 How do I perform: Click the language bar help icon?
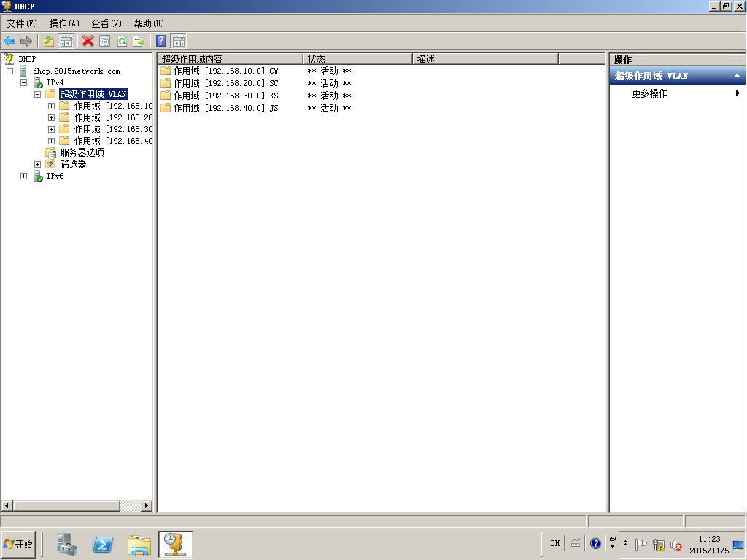[x=595, y=543]
